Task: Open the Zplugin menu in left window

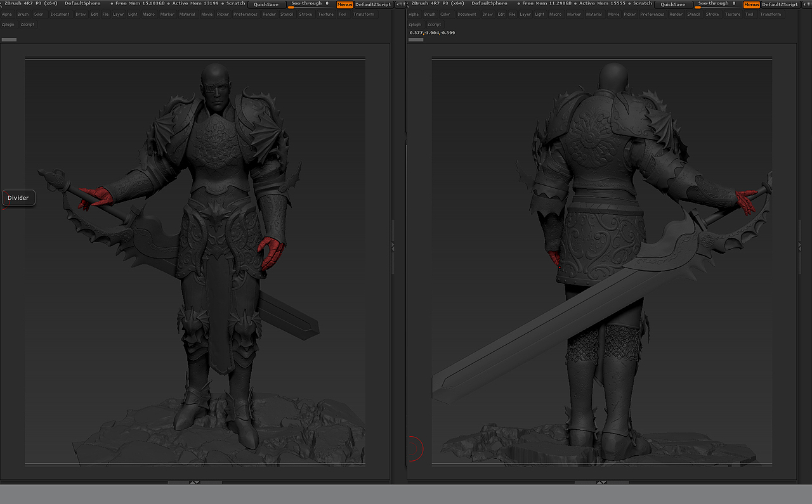Action: coord(8,24)
